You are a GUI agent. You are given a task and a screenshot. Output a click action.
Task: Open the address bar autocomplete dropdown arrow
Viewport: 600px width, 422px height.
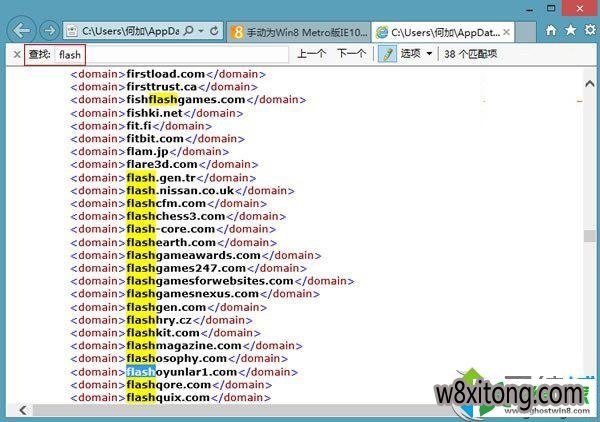click(202, 31)
